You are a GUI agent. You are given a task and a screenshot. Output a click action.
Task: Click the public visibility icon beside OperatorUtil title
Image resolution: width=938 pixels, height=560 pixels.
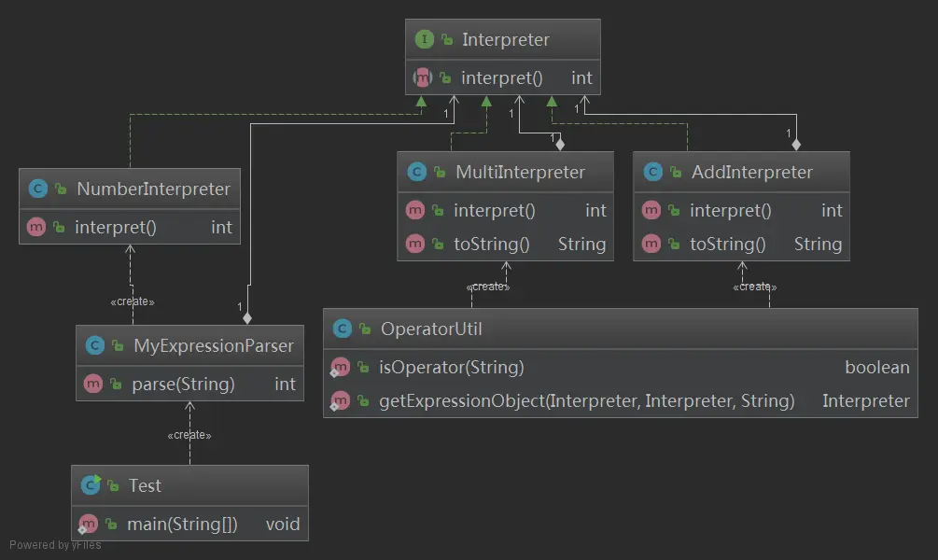365,329
